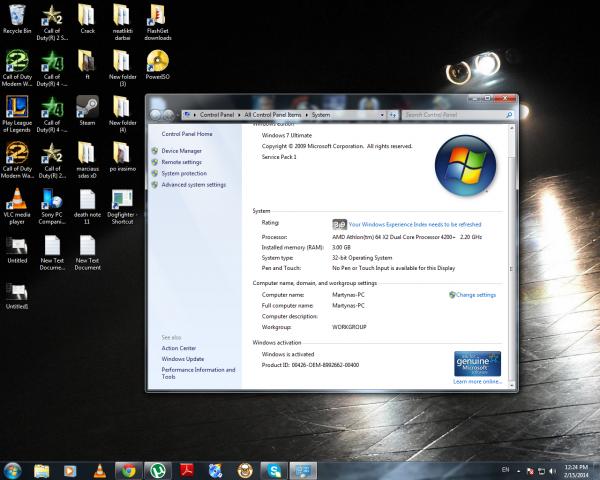The image size is (600, 480).
Task: Click the System window's vertical scrollbar
Action: pyautogui.click(x=512, y=250)
